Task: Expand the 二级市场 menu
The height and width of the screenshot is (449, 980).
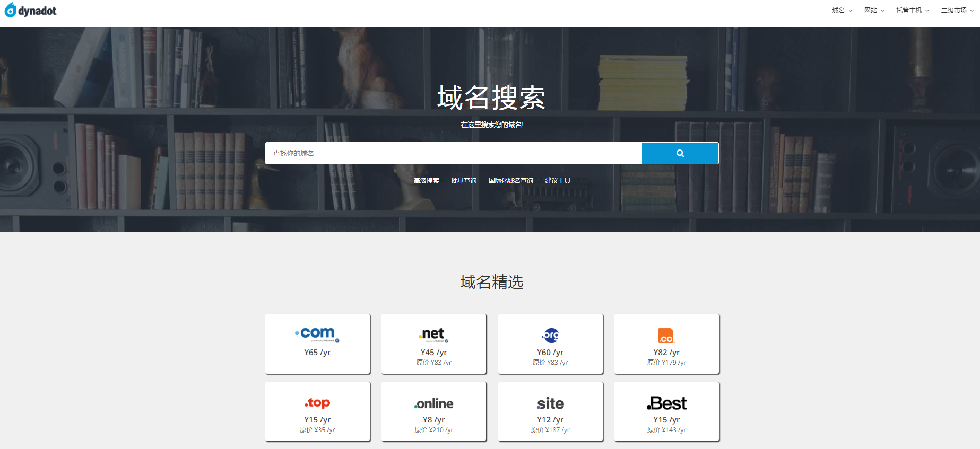Action: pos(957,11)
